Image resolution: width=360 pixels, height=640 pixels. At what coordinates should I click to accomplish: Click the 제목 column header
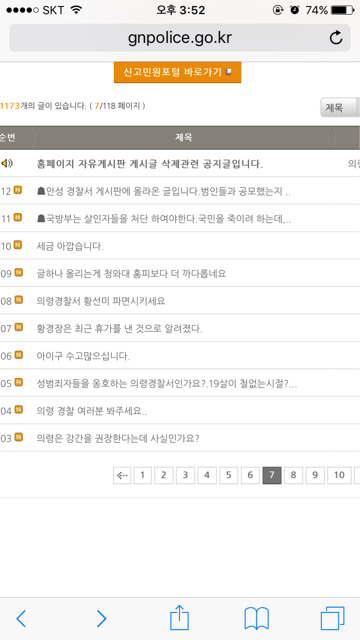184,138
